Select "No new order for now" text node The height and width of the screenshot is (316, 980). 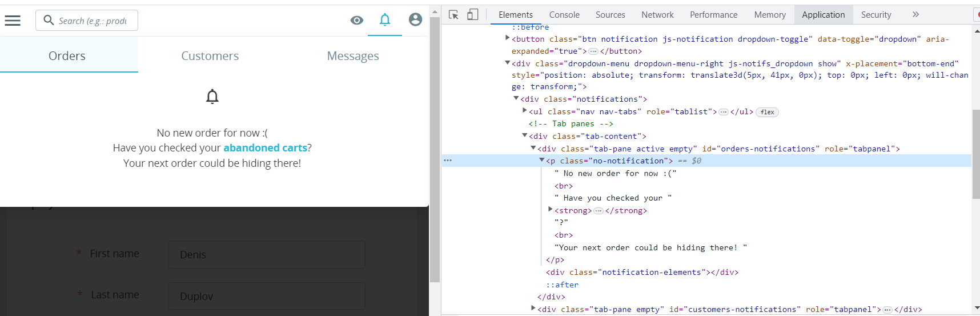(x=616, y=173)
